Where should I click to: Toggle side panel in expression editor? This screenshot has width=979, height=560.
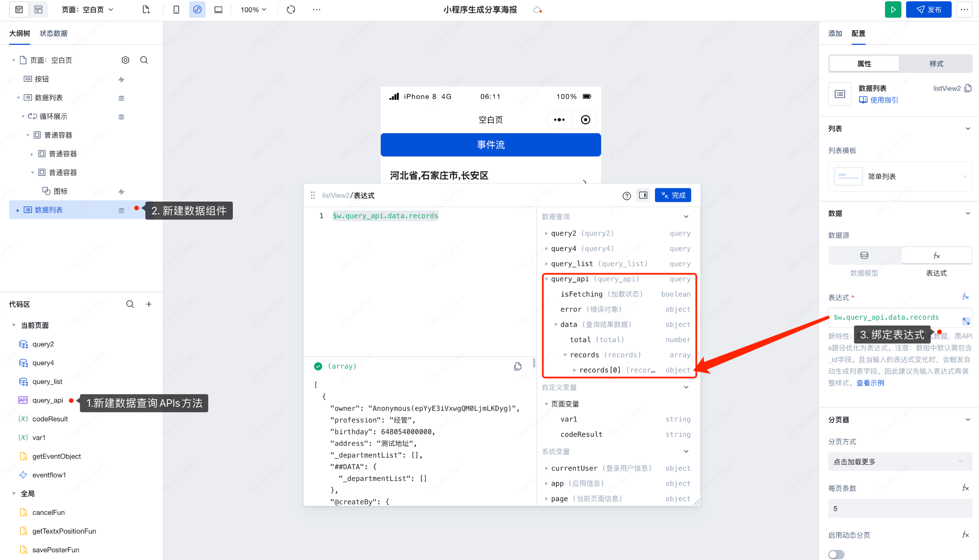click(x=643, y=195)
